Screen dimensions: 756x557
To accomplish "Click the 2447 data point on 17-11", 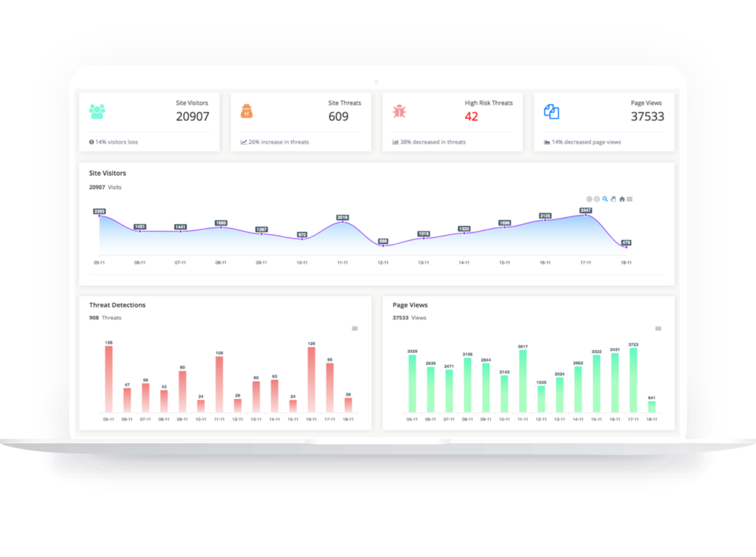I will (585, 215).
